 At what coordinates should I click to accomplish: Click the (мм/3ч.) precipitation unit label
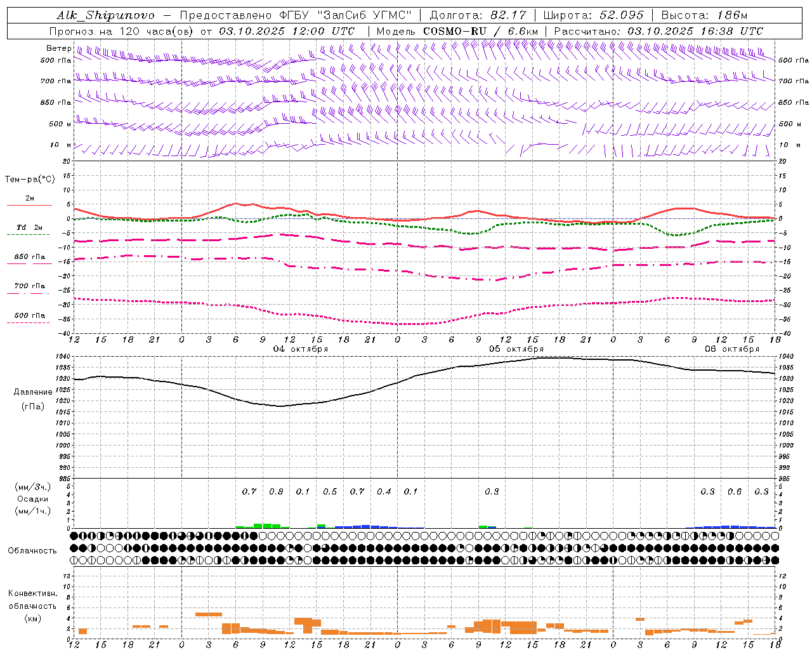tap(33, 487)
